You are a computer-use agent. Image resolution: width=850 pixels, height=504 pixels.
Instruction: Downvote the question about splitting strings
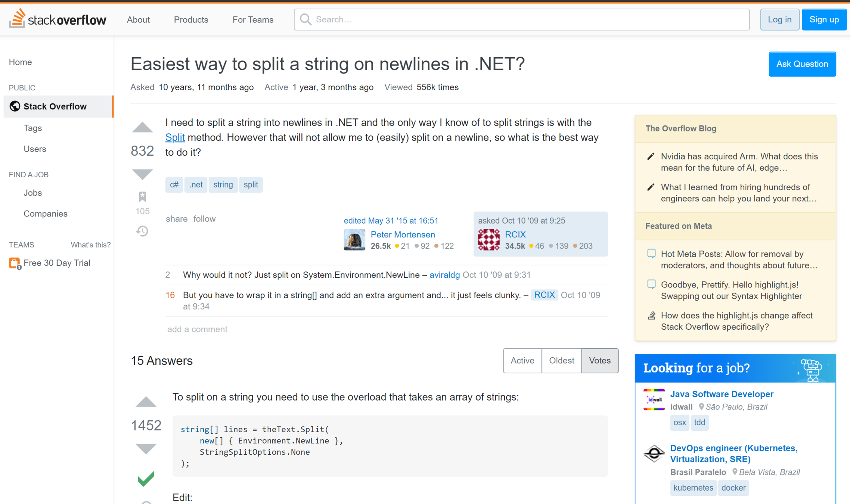[142, 174]
